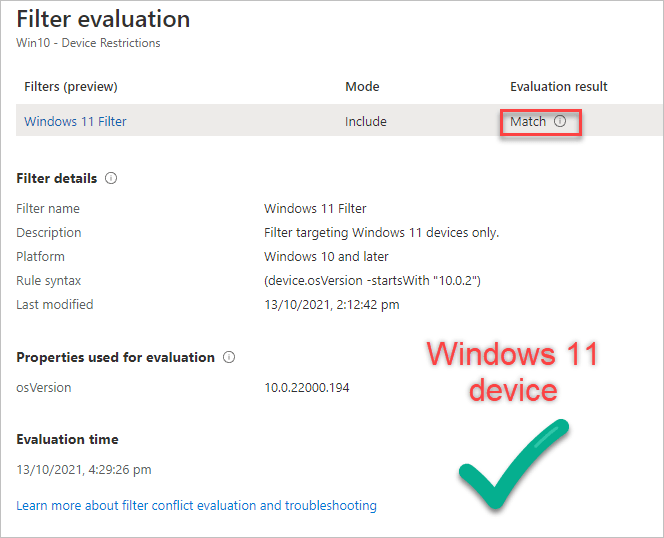Click the osVersion property label
The image size is (664, 538).
pos(44,388)
